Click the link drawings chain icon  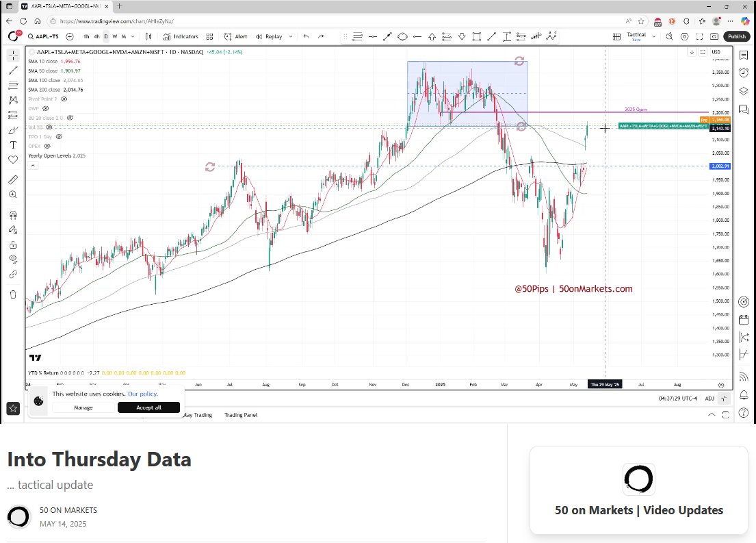[13, 274]
